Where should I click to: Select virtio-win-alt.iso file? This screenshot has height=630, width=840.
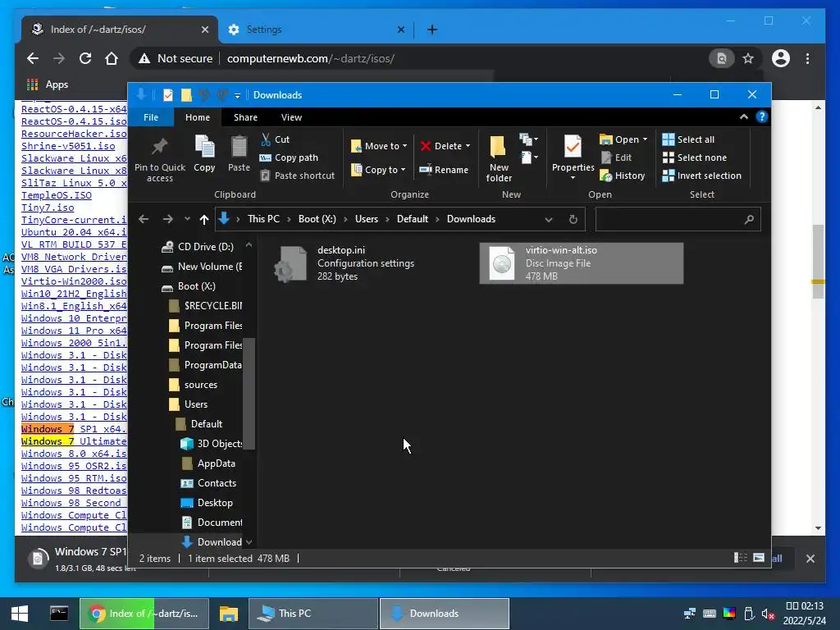(x=582, y=263)
